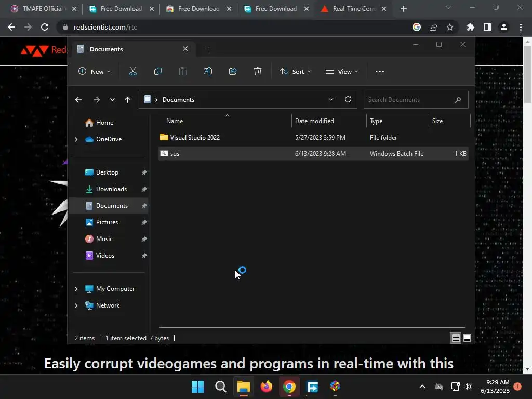Viewport: 532px width, 399px height.
Task: Click Chrome share page icon
Action: (433, 27)
